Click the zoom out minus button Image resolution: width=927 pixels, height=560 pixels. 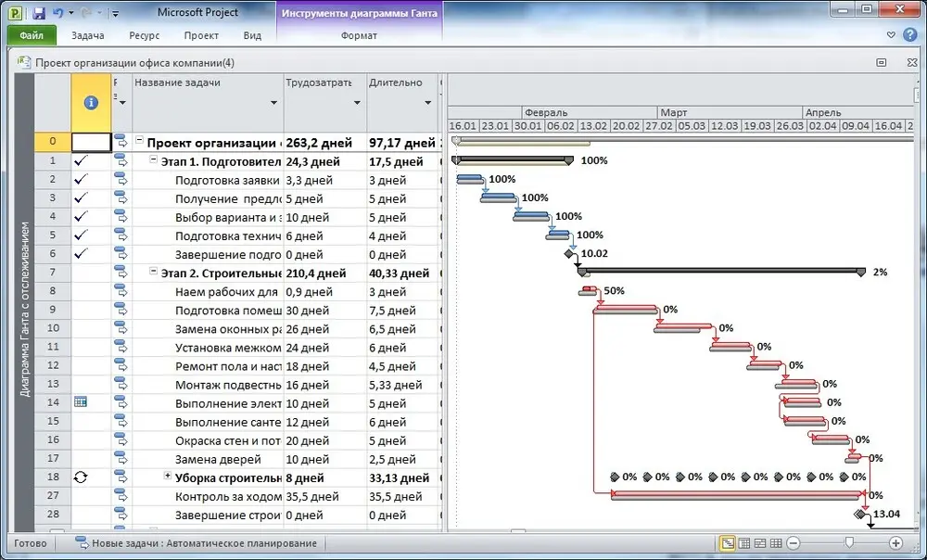tap(794, 543)
